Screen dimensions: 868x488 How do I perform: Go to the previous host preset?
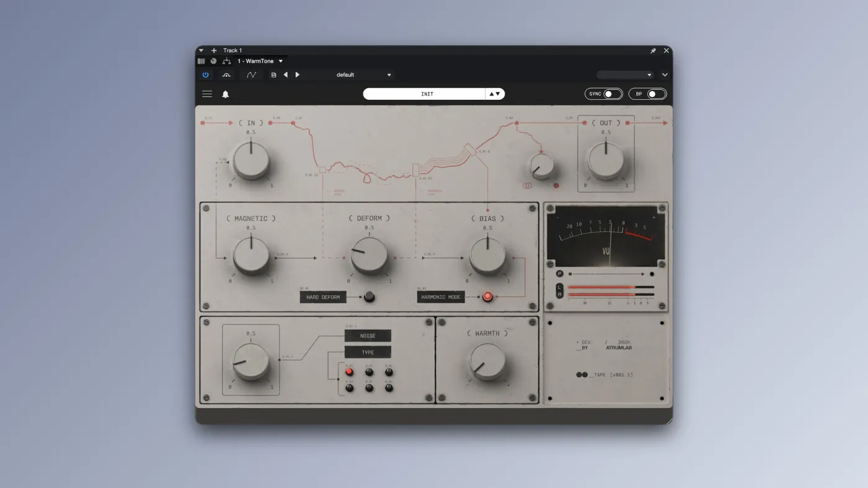coord(285,75)
